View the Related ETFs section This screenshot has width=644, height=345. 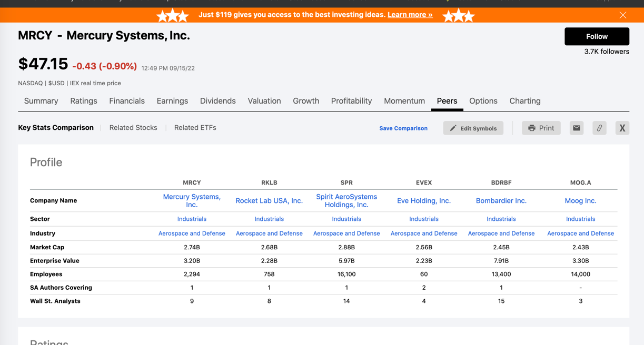(195, 127)
